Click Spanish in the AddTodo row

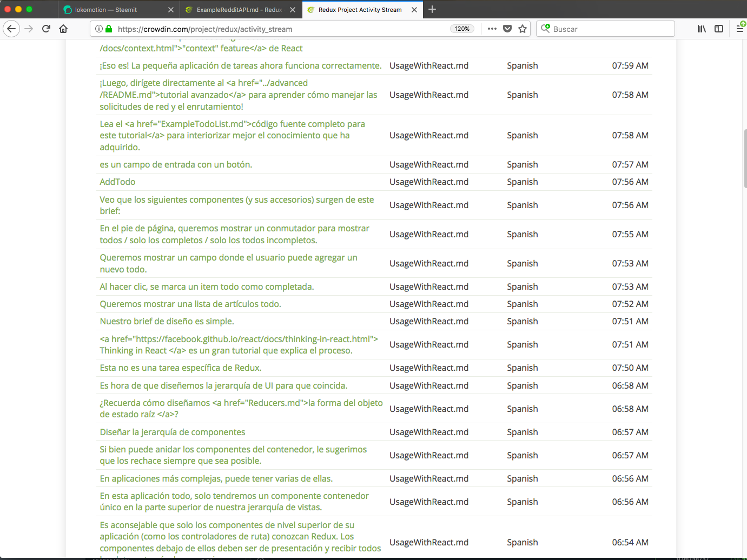[523, 182]
